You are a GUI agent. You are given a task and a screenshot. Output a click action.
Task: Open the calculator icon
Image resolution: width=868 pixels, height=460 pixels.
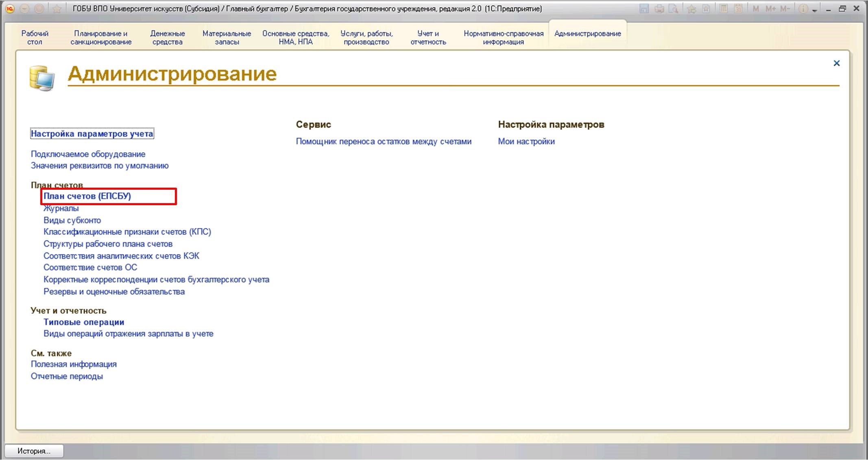(723, 9)
